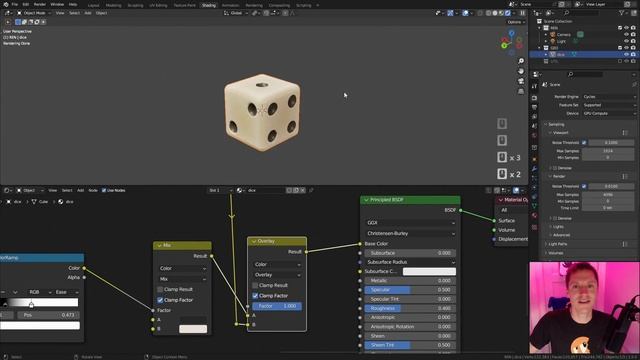The height and width of the screenshot is (360, 640).
Task: Click the Object type selector in node editor
Action: pyautogui.click(x=30, y=190)
